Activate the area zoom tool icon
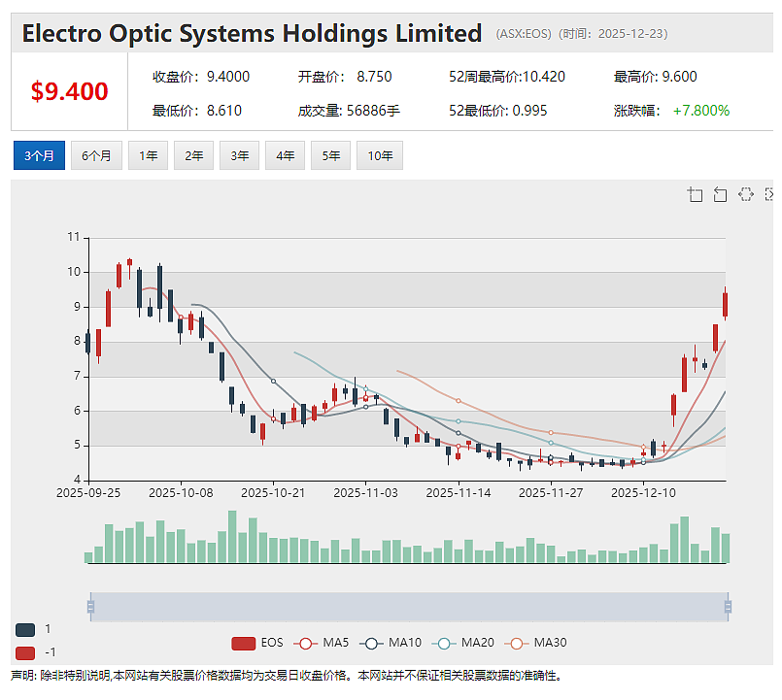Screen dimensions: 782x700 point(695,194)
